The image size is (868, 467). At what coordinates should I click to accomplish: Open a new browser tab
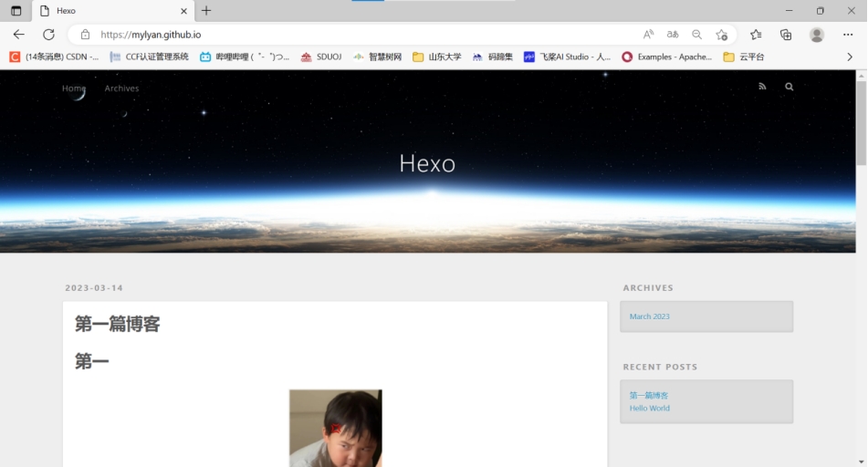pos(206,11)
